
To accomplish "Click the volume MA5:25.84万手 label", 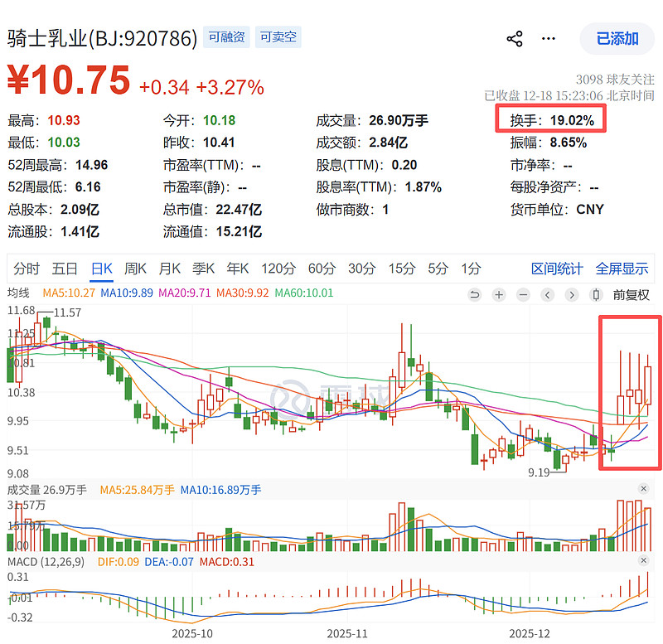I will pyautogui.click(x=137, y=490).
